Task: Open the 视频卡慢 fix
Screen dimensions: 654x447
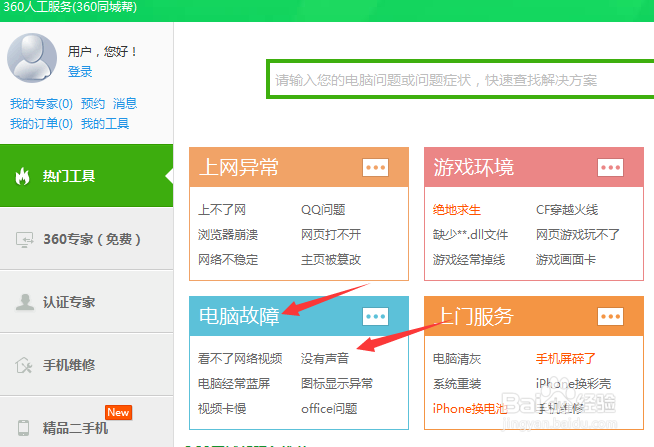Action: click(x=221, y=408)
